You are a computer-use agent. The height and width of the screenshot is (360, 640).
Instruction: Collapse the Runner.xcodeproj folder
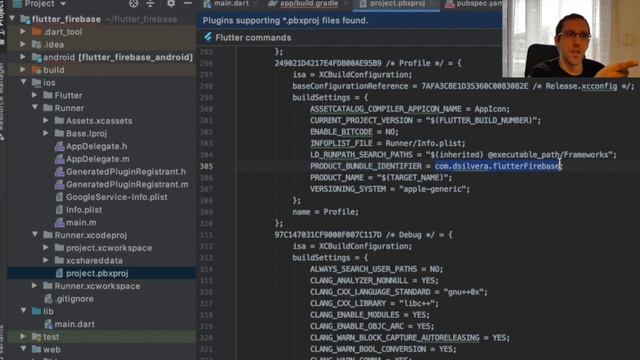point(35,235)
